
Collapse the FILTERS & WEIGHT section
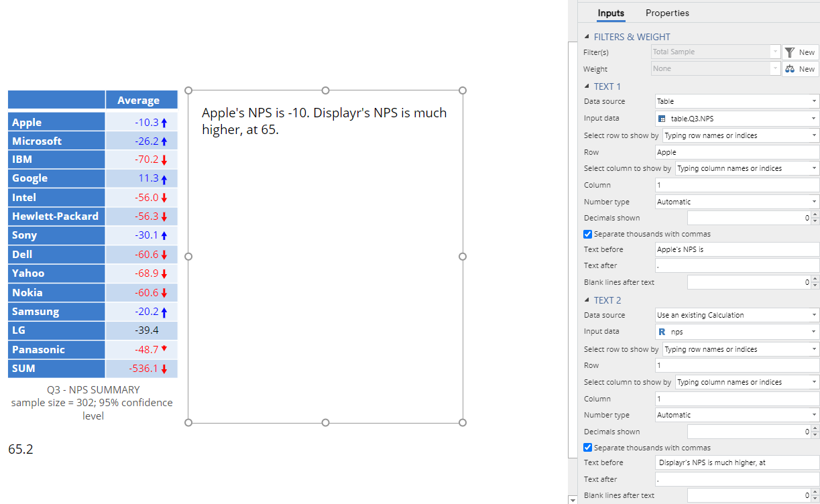tap(585, 37)
